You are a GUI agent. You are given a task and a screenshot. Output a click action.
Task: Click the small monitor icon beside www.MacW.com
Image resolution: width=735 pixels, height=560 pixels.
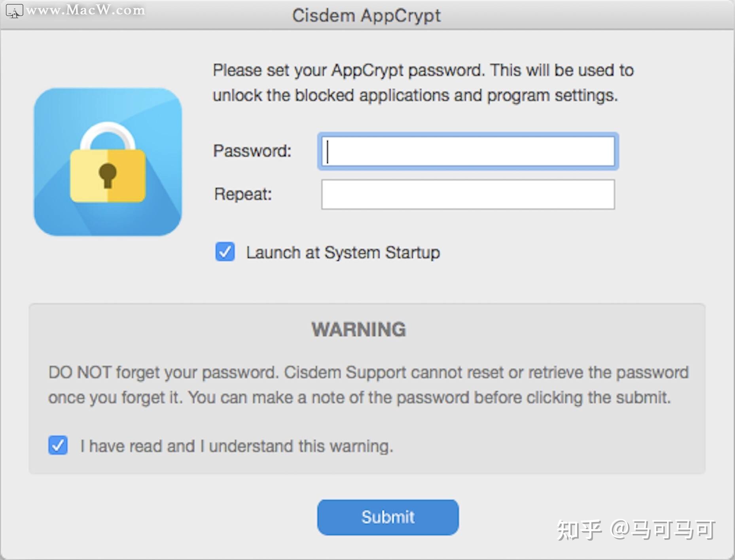click(14, 11)
